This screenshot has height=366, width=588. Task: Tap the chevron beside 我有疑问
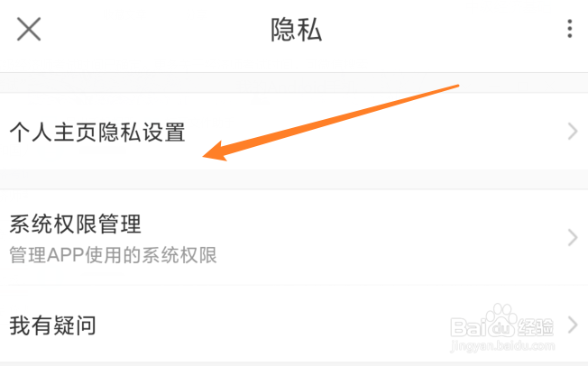coord(573,325)
